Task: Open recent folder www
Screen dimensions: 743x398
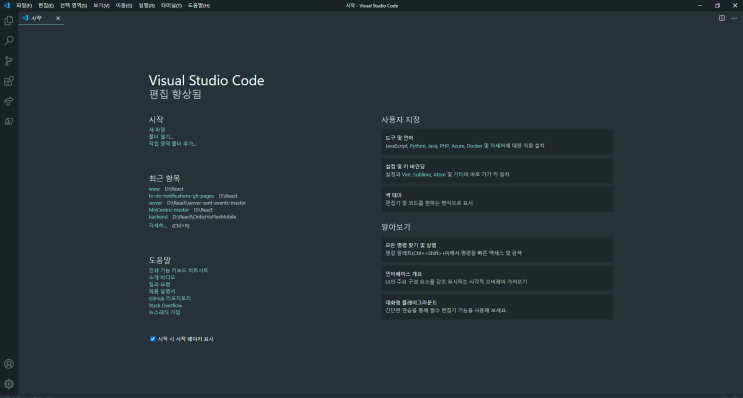Action: click(154, 189)
